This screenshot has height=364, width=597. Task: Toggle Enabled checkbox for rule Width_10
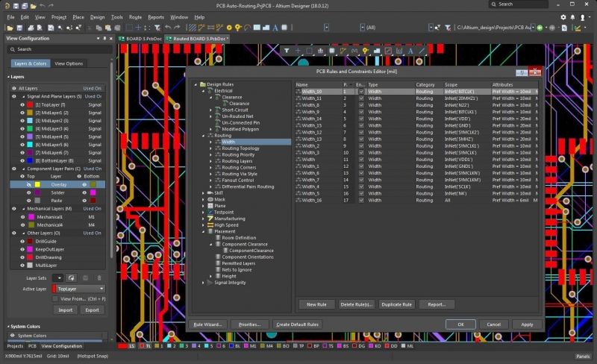(x=361, y=92)
